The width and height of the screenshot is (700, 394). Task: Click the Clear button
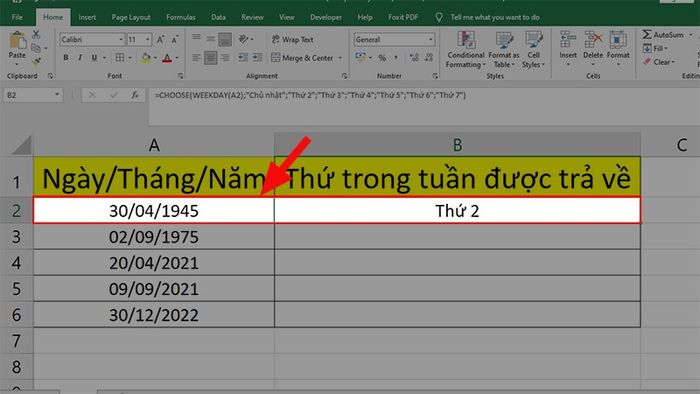coord(658,62)
